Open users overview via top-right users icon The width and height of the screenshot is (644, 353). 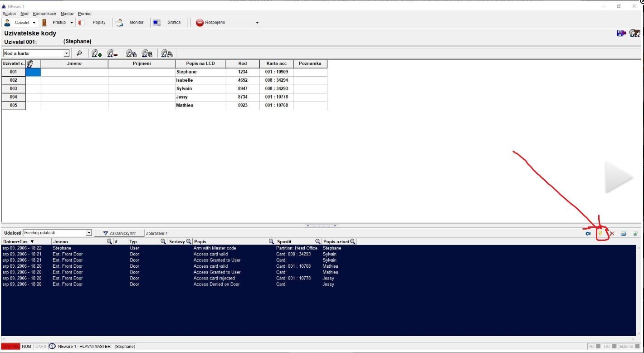click(634, 33)
